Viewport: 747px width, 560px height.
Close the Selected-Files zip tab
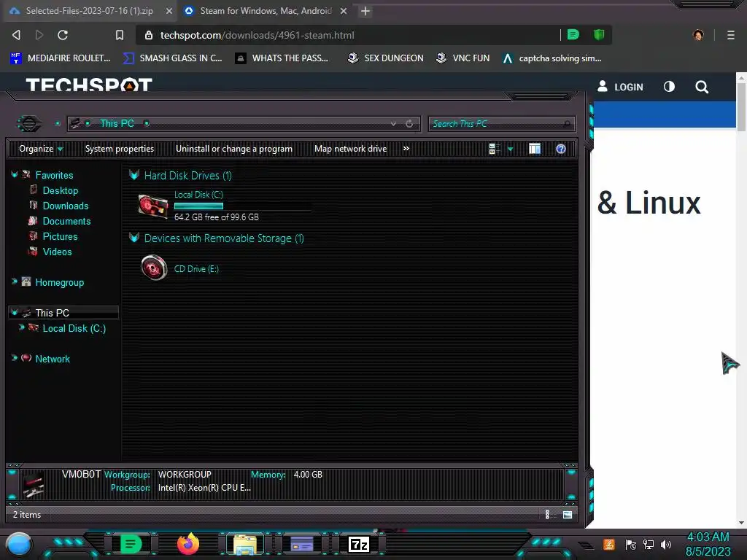click(x=169, y=10)
